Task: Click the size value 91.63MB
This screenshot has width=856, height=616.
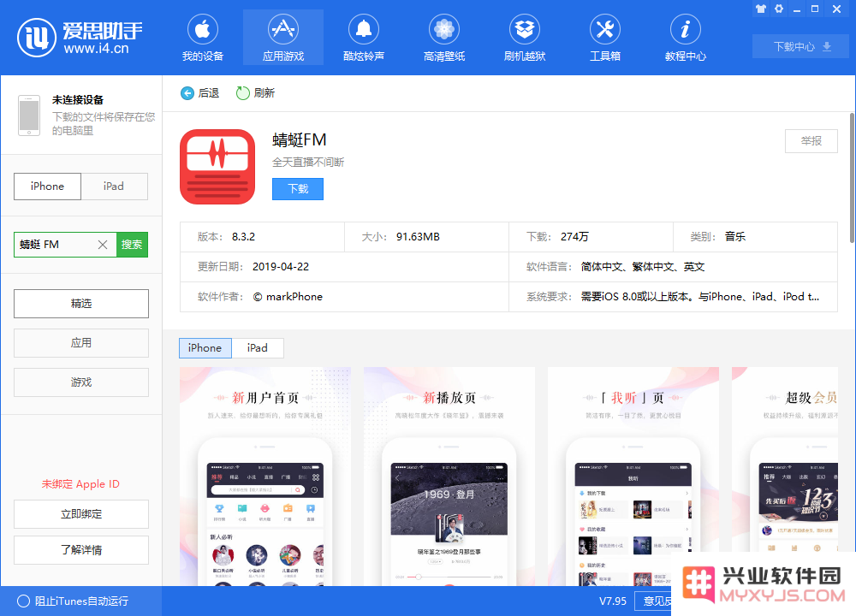Action: pos(419,237)
